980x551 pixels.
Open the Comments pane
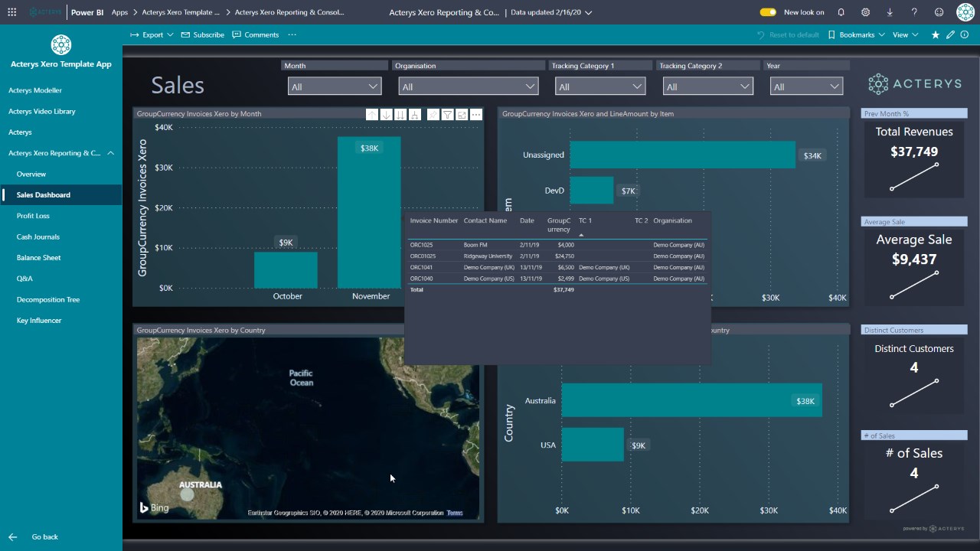[x=255, y=34]
